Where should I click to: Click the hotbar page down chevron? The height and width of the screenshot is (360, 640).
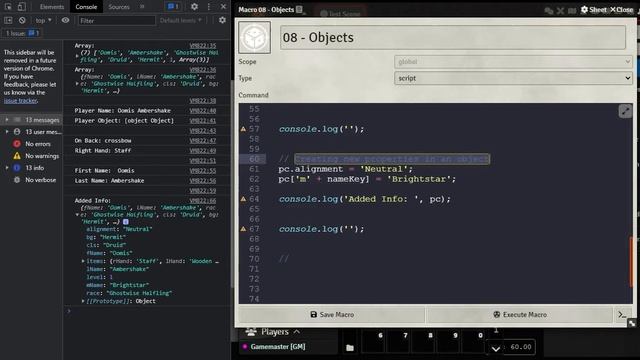click(x=496, y=349)
